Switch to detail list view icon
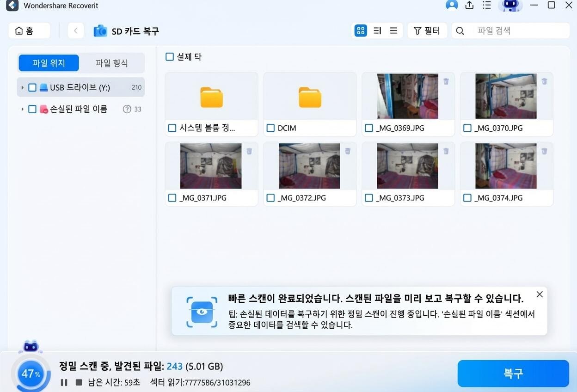The height and width of the screenshot is (392, 577). click(x=393, y=31)
